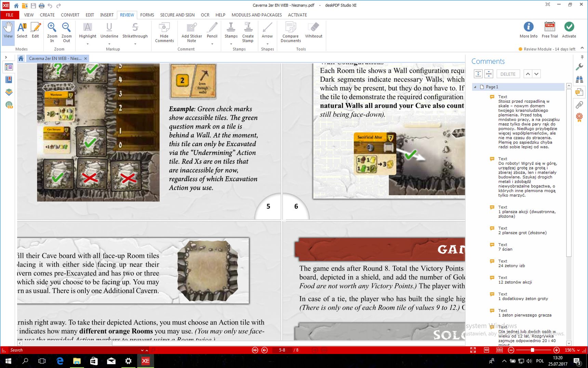Switch to the INSERT ribbon tab
Viewport: 588px width, 368px height.
(107, 15)
